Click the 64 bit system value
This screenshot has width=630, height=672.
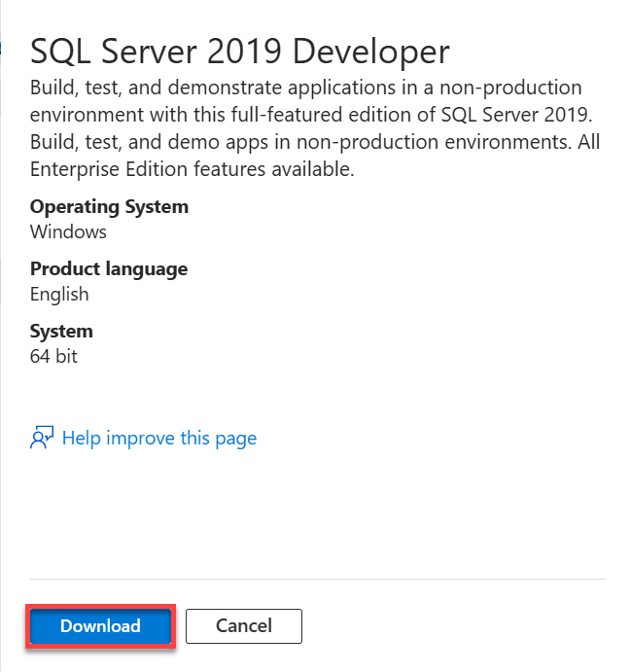click(x=53, y=356)
